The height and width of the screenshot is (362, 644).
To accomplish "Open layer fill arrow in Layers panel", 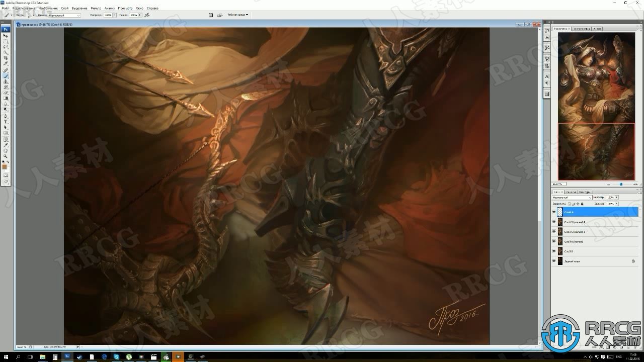I will [617, 204].
